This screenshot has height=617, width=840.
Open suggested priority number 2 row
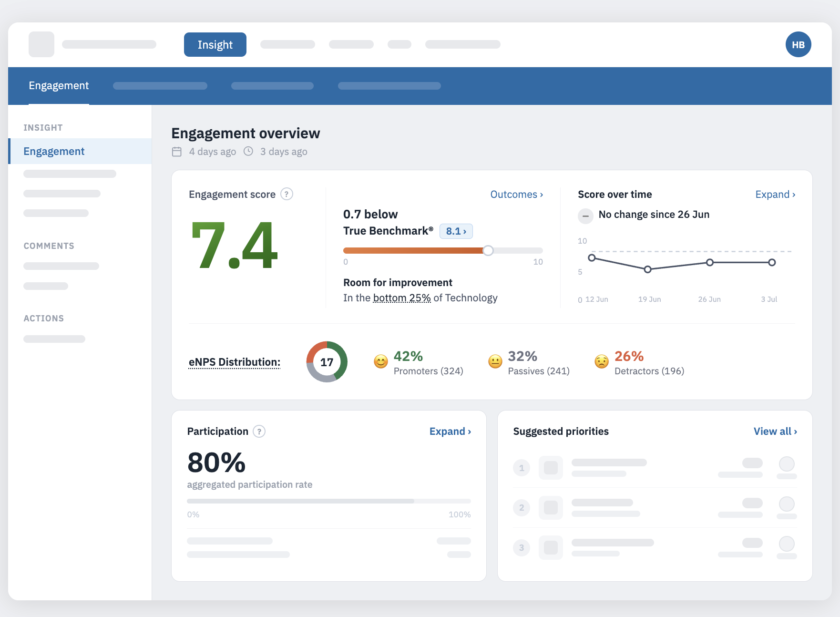655,508
